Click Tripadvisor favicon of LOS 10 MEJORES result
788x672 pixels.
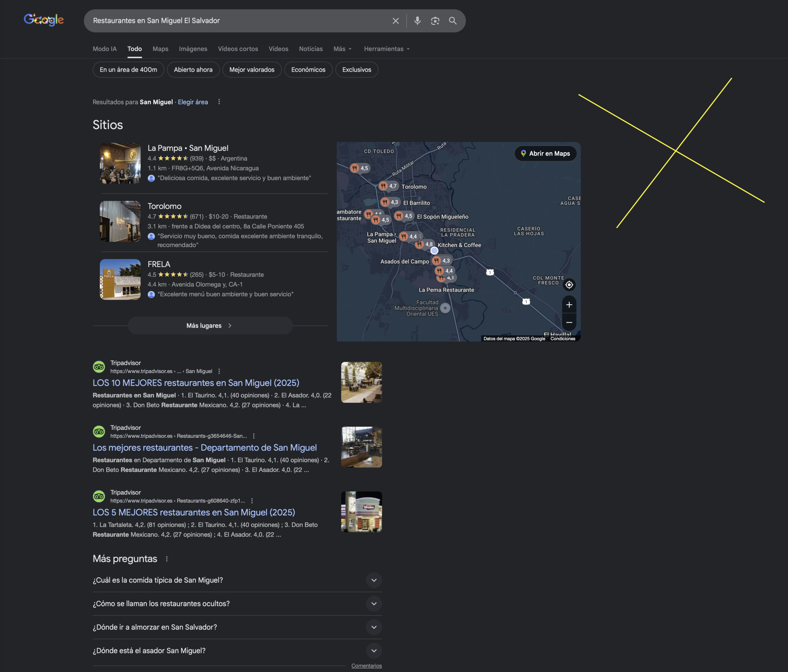click(x=99, y=367)
